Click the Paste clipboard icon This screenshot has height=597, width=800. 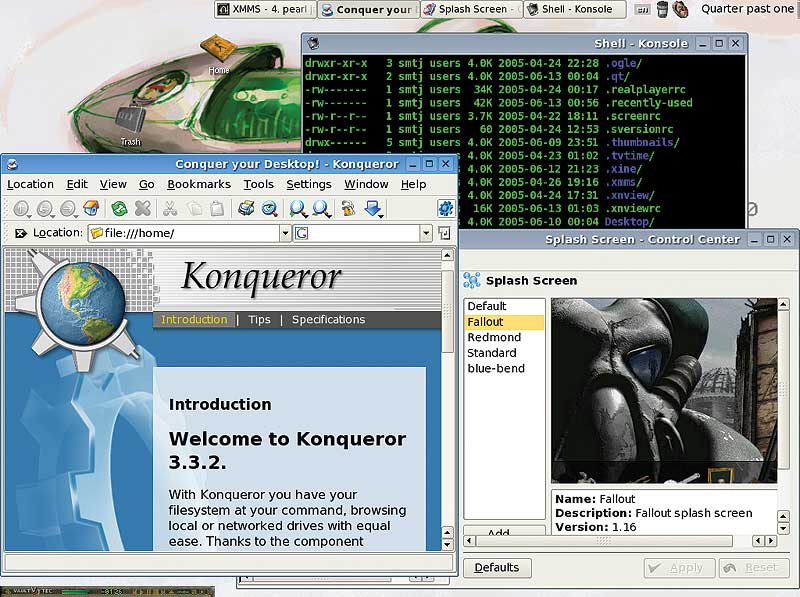(x=217, y=208)
